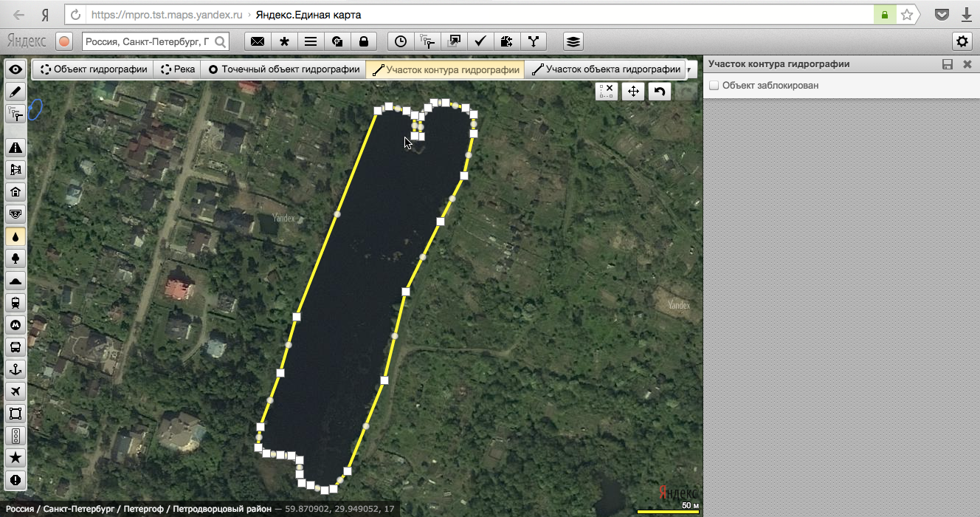980x517 pixels.
Task: Undo the last geometry edit
Action: (x=660, y=92)
